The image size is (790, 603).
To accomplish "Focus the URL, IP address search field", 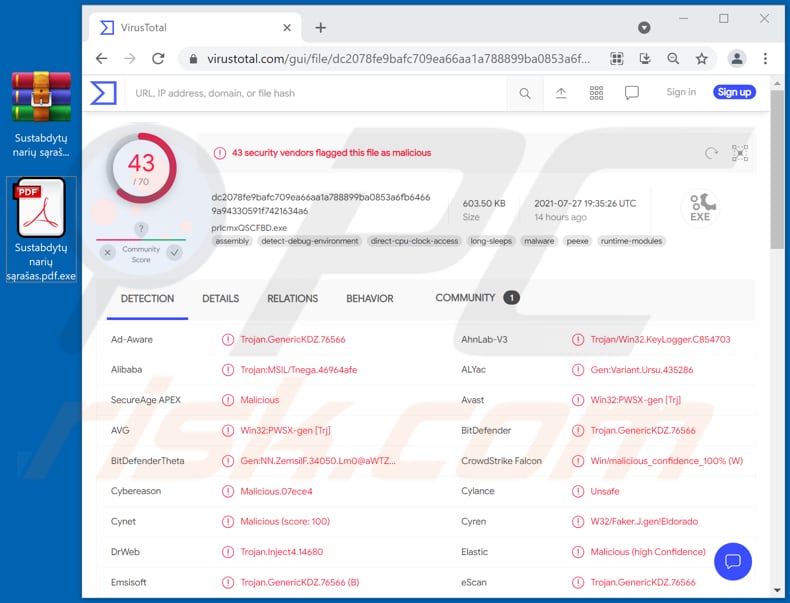I will [x=315, y=93].
